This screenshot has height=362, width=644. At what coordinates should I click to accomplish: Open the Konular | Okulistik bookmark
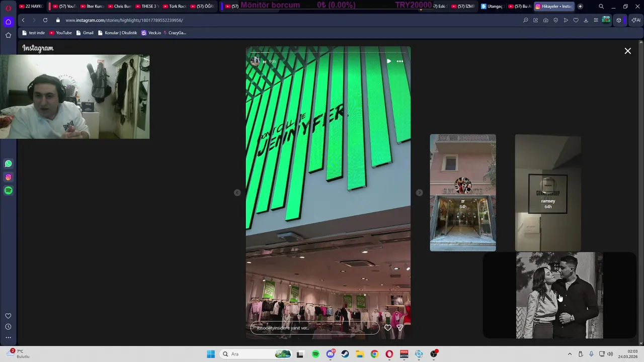point(117,33)
